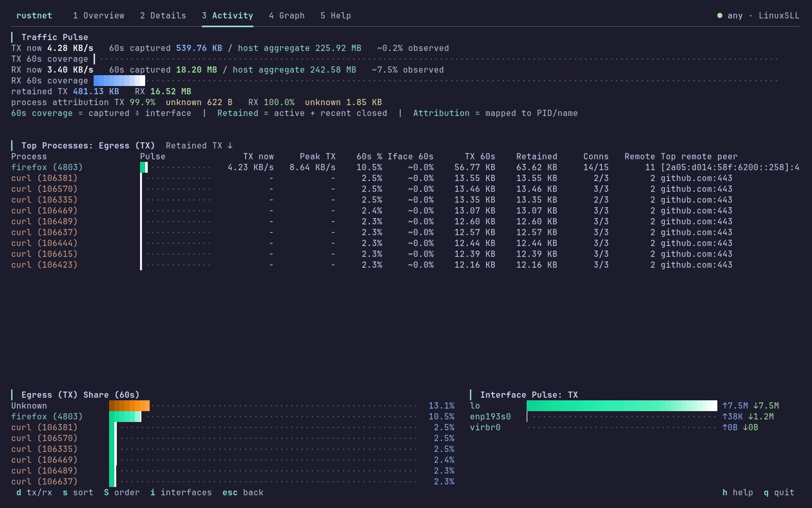Click the 's sort' shortcut hint

click(x=78, y=493)
